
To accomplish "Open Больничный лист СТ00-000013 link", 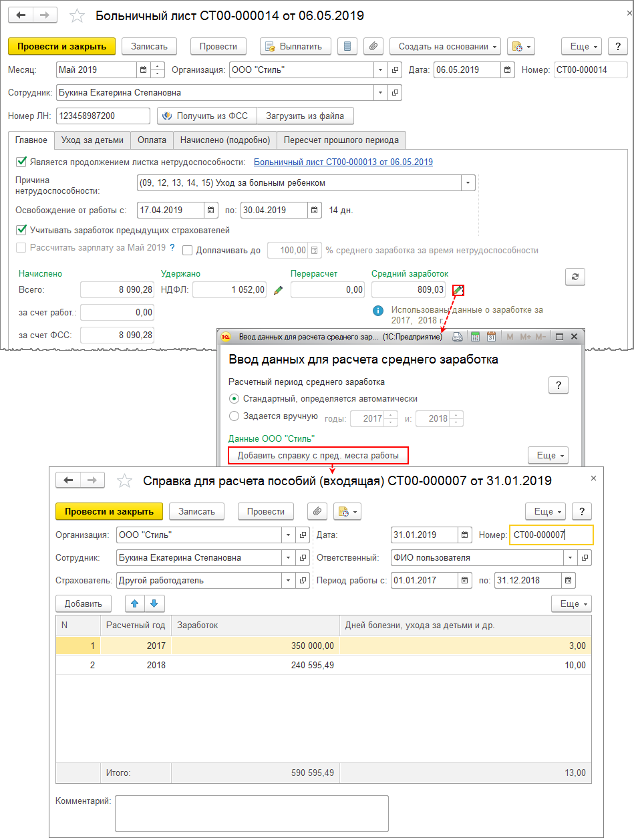I will point(343,162).
